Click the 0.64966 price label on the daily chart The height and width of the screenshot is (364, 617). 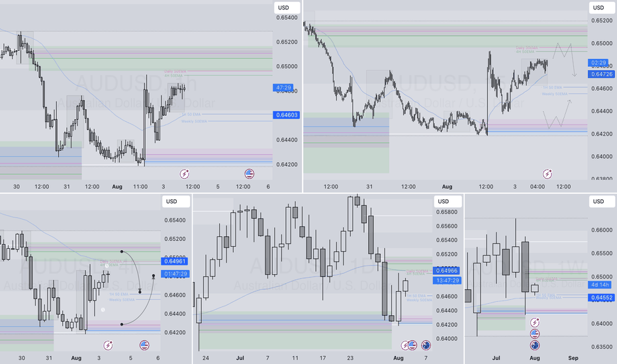point(447,270)
